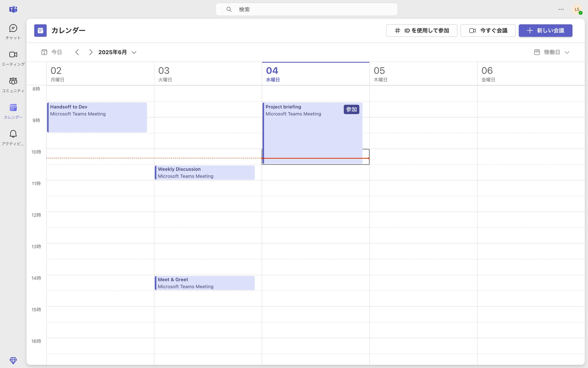The height and width of the screenshot is (368, 588).
Task: Go to next week arrow
Action: (91, 52)
